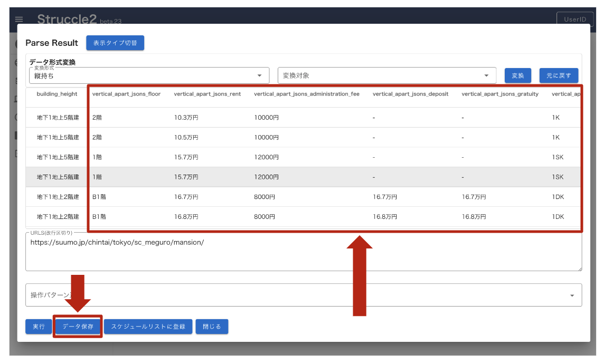
Task: Click スケジュールリストに登録 button
Action: pyautogui.click(x=148, y=327)
